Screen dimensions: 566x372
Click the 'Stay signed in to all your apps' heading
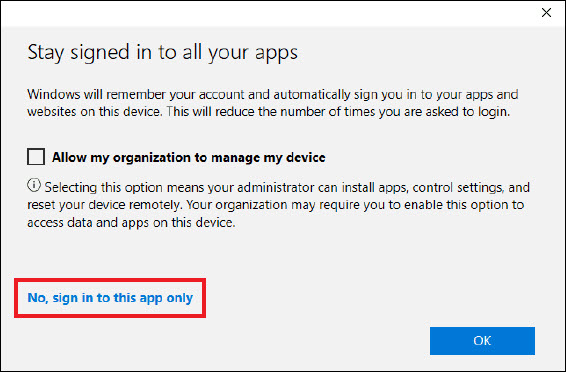(x=162, y=53)
